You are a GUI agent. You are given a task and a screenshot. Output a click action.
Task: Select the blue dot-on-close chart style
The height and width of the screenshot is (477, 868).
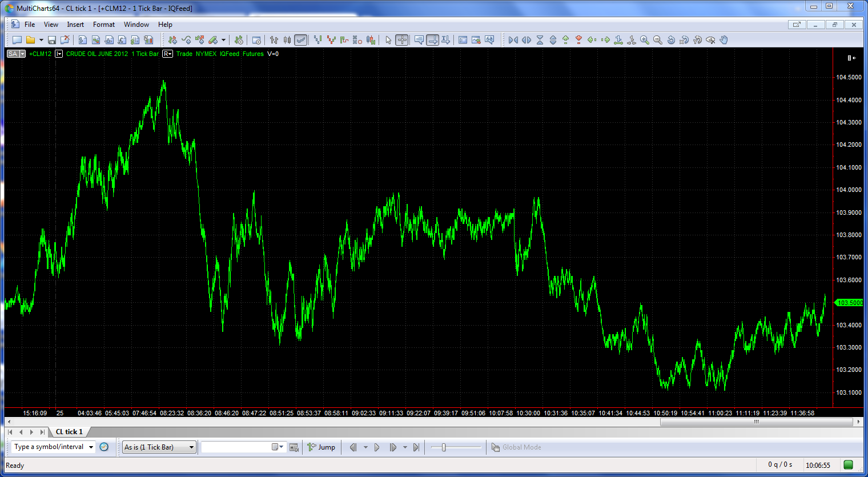coord(318,40)
